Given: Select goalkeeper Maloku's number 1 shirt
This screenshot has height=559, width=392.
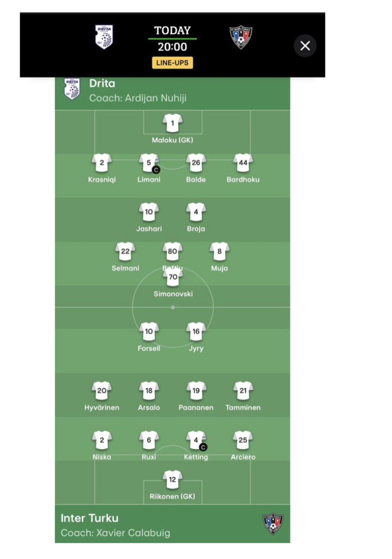Looking at the screenshot, I should [172, 123].
